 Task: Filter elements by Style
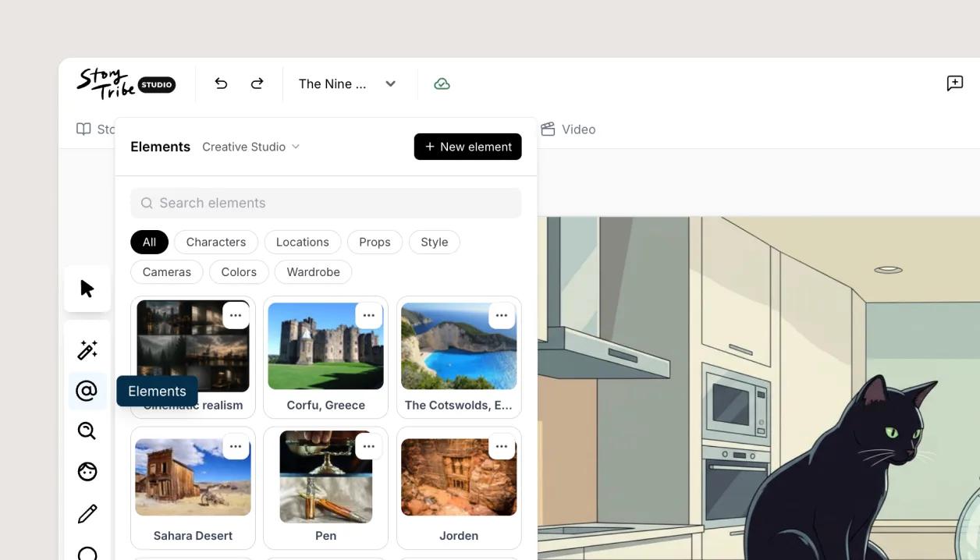(x=435, y=242)
